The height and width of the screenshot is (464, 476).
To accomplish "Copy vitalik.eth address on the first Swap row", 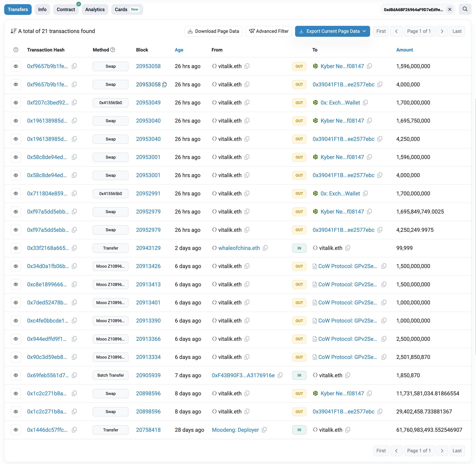I will pyautogui.click(x=247, y=66).
